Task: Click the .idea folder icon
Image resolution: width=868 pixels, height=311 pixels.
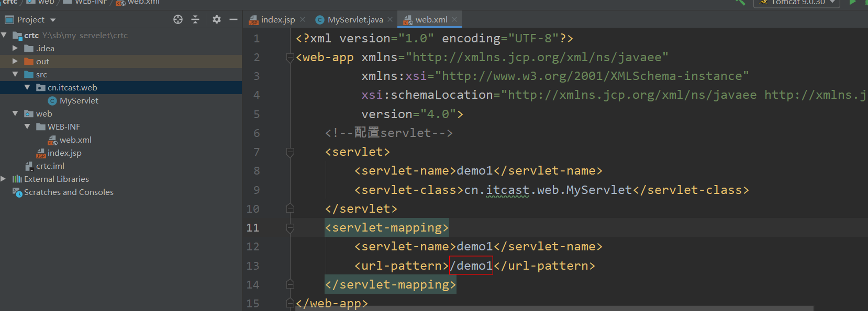Action: point(29,48)
